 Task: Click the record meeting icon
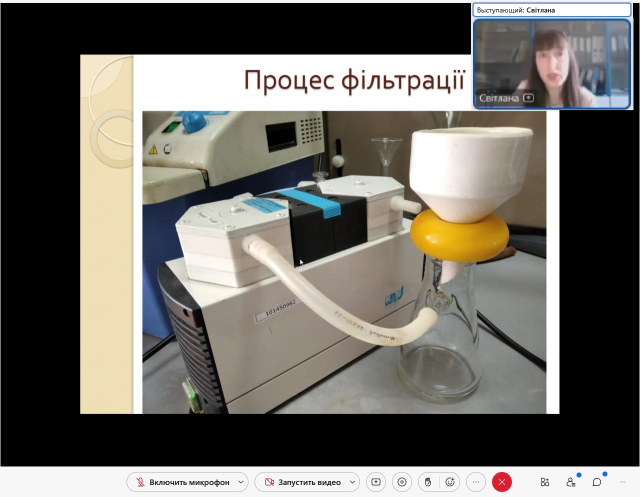click(402, 481)
